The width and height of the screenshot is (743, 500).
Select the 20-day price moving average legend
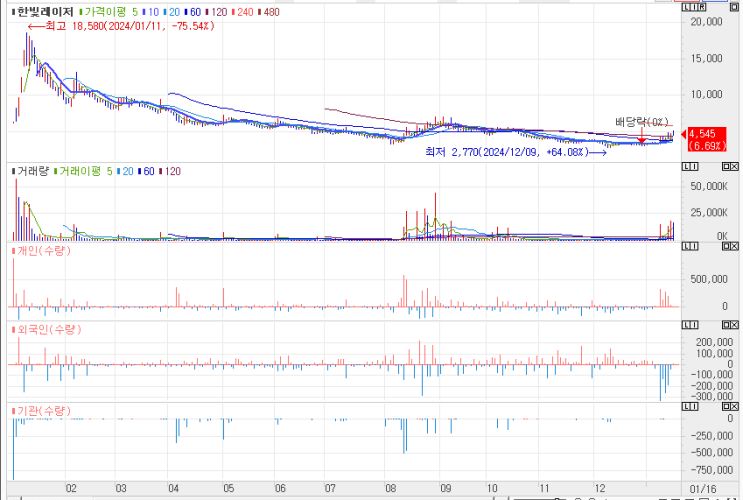(x=172, y=12)
